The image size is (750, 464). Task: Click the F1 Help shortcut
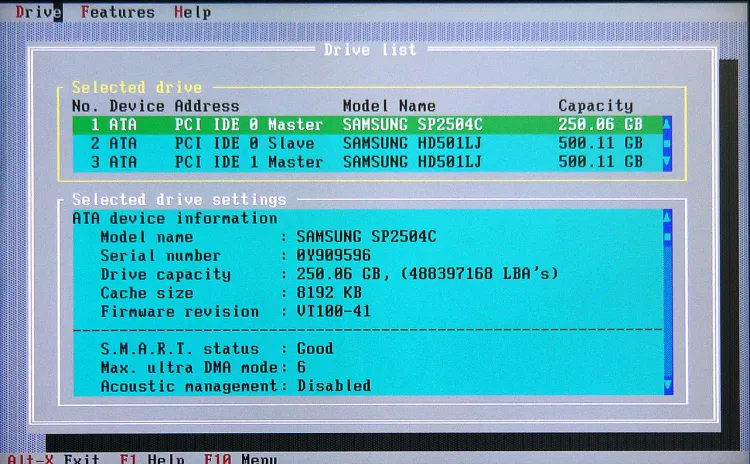click(152, 459)
